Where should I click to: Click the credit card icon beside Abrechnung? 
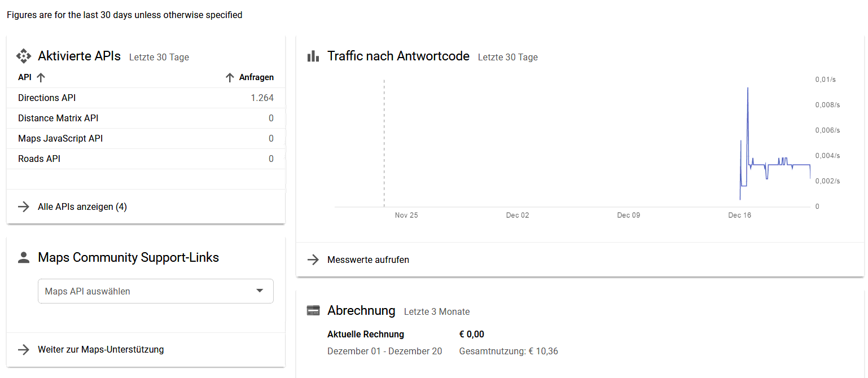[x=313, y=310]
